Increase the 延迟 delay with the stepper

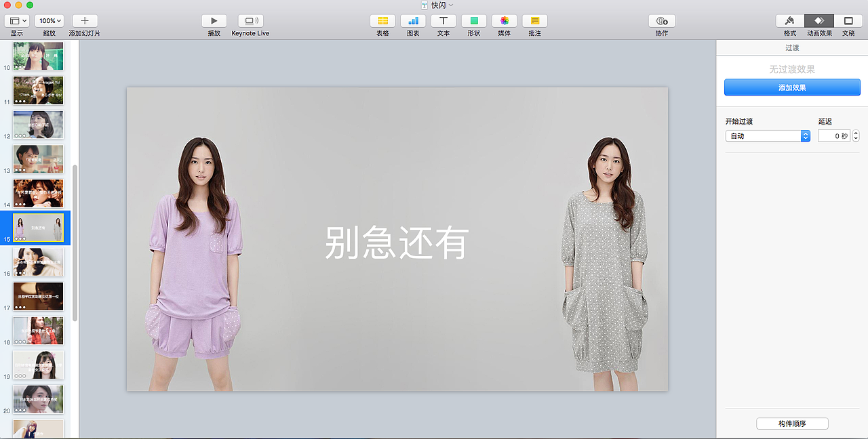(855, 132)
